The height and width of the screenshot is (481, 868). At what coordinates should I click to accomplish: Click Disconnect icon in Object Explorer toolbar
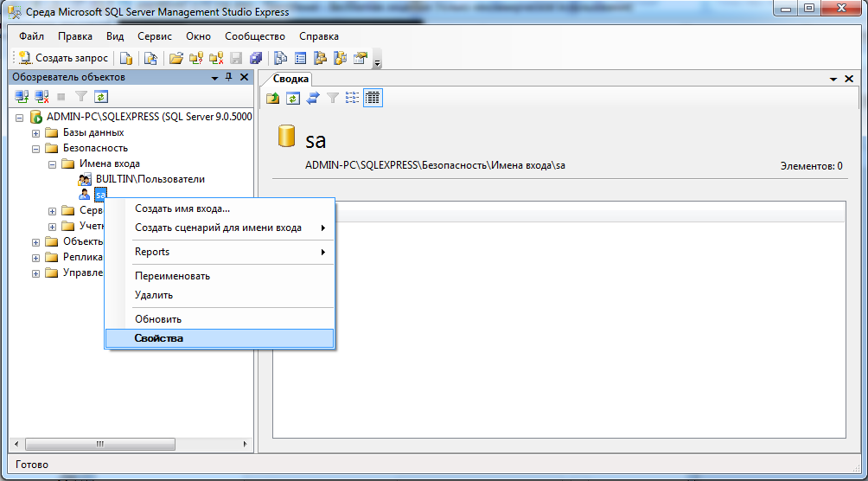coord(42,96)
